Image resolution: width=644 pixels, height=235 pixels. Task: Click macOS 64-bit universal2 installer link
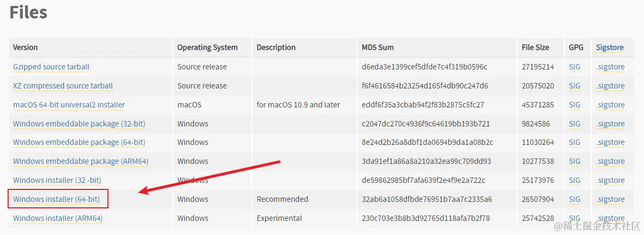[x=69, y=105]
